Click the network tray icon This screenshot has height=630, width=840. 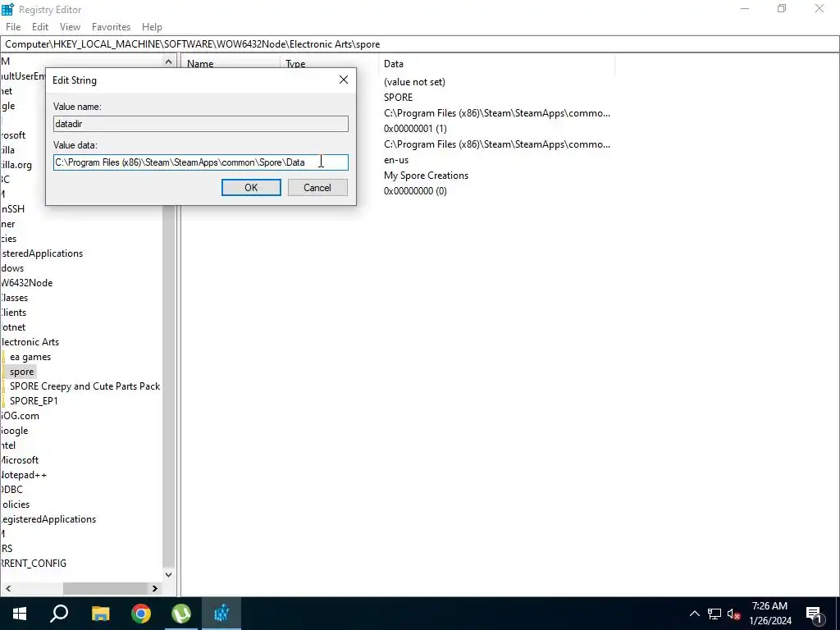[x=714, y=614]
